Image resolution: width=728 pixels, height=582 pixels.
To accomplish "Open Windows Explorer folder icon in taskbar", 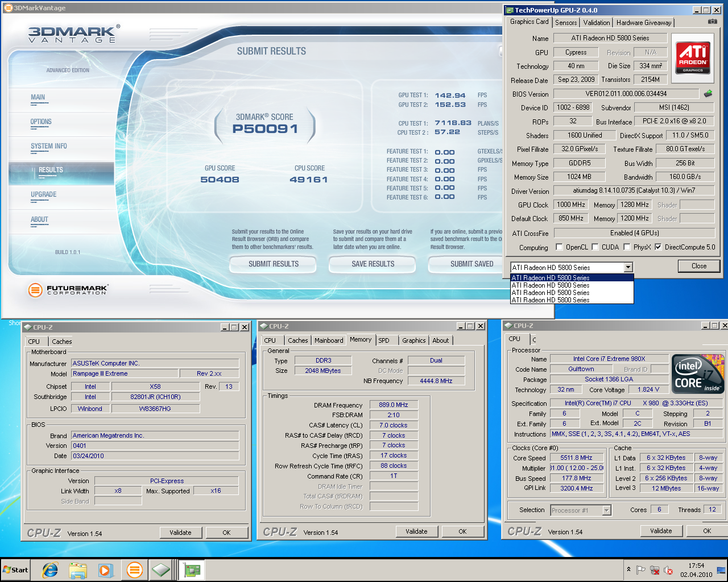I will (78, 570).
